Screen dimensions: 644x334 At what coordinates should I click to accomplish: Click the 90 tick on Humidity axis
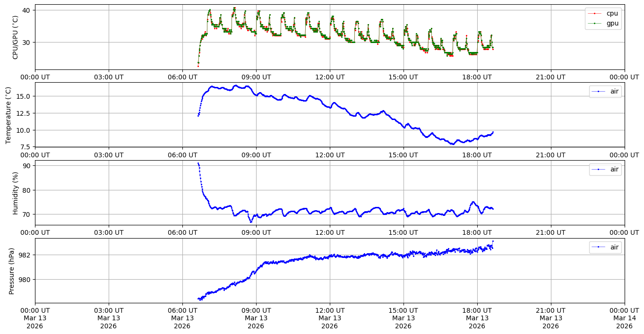[26, 166]
